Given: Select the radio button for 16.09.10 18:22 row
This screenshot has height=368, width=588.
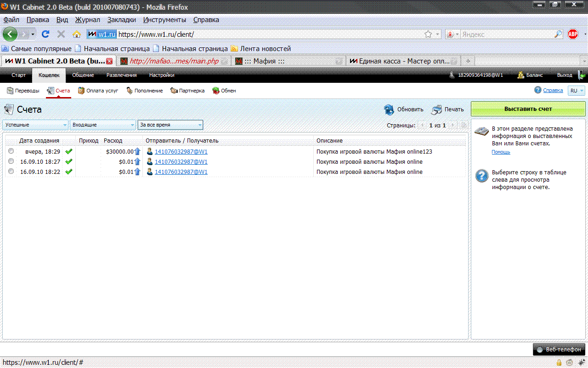Looking at the screenshot, I should [11, 171].
